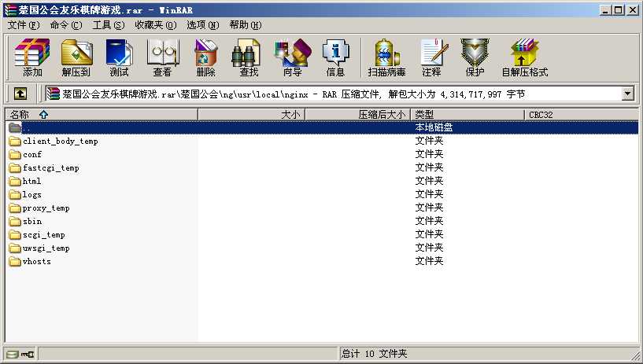Click 文件夹 type cell in vhosts row

(x=430, y=261)
